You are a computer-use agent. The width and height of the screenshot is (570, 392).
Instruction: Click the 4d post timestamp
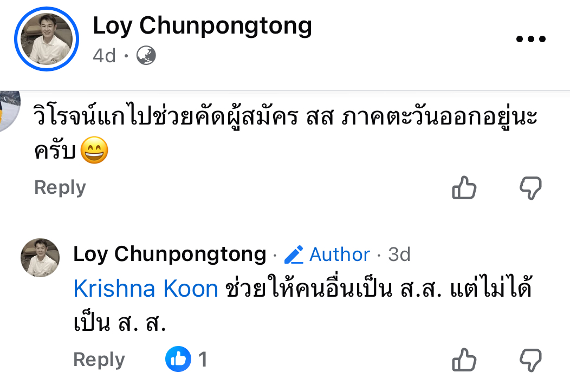point(105,55)
